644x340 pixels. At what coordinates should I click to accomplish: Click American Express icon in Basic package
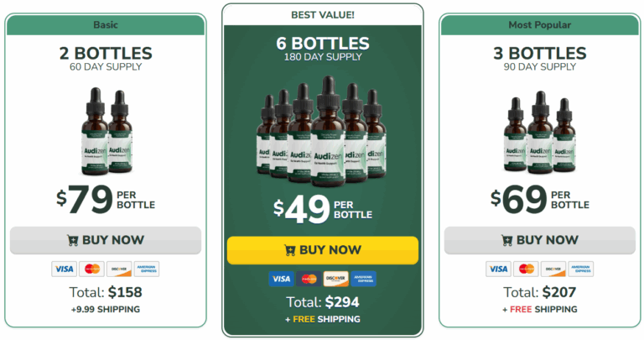pyautogui.click(x=147, y=269)
